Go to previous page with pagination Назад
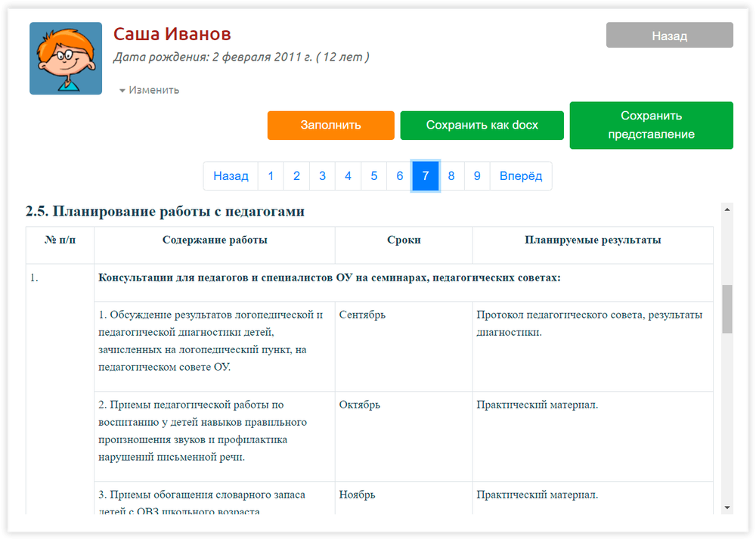The image size is (756, 540). 231,176
